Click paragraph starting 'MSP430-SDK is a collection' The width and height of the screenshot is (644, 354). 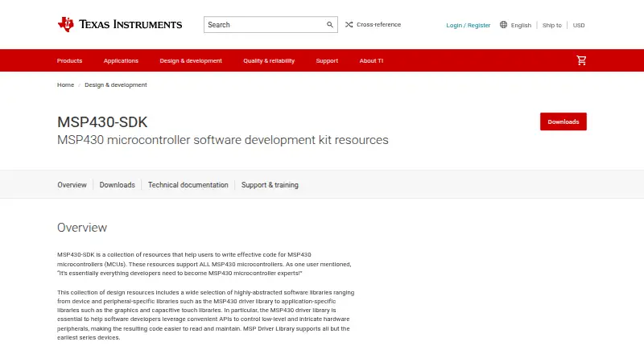coord(204,264)
